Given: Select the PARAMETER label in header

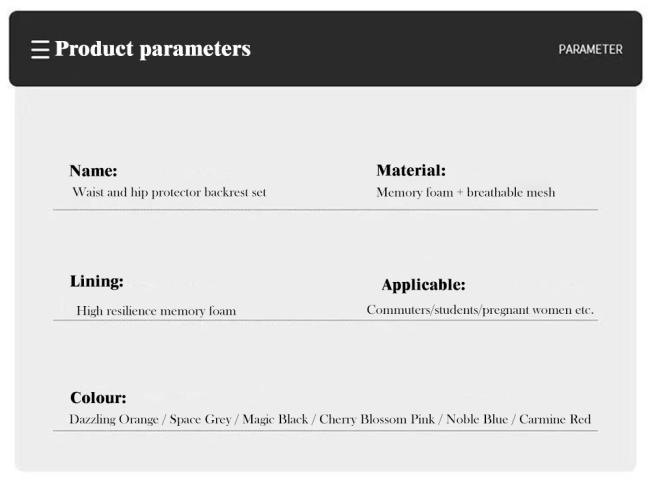Looking at the screenshot, I should pyautogui.click(x=590, y=49).
